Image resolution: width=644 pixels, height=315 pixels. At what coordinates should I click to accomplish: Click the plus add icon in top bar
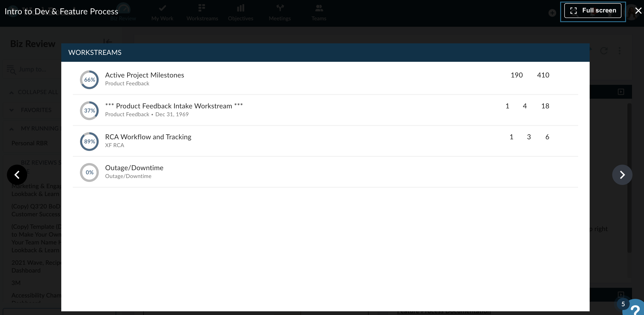[552, 13]
